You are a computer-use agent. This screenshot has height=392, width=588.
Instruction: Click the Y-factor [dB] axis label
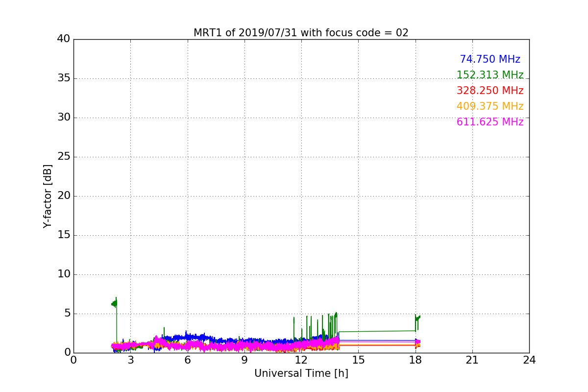(48, 196)
